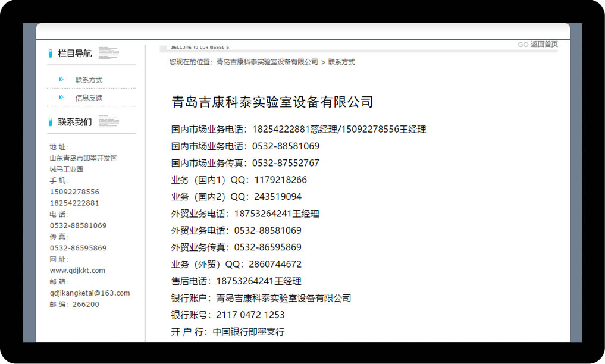Click the 联系方式 breadcrumb item

341,62
